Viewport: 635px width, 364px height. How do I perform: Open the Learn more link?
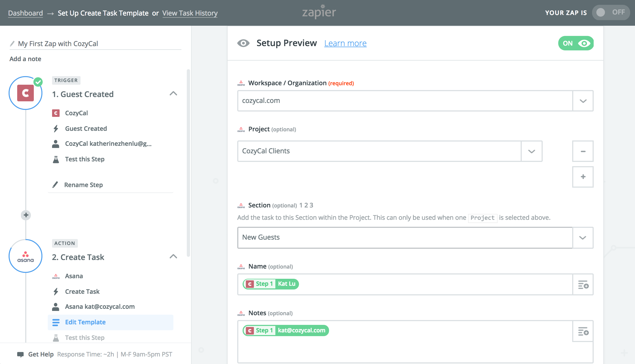coord(345,43)
